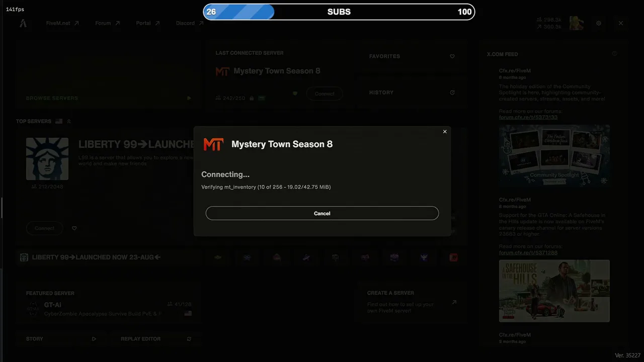The width and height of the screenshot is (644, 362).
Task: Open the FiveM.net link
Action: coord(62,23)
